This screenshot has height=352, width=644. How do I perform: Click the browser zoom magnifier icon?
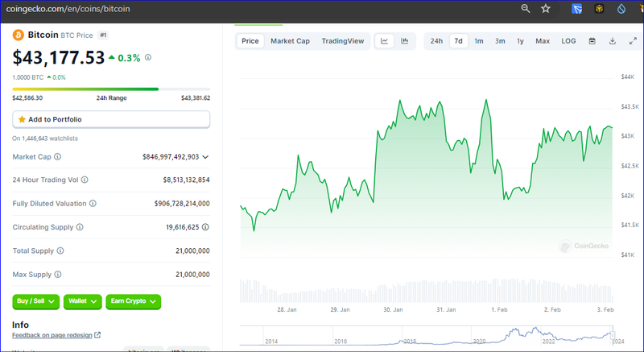tap(526, 9)
